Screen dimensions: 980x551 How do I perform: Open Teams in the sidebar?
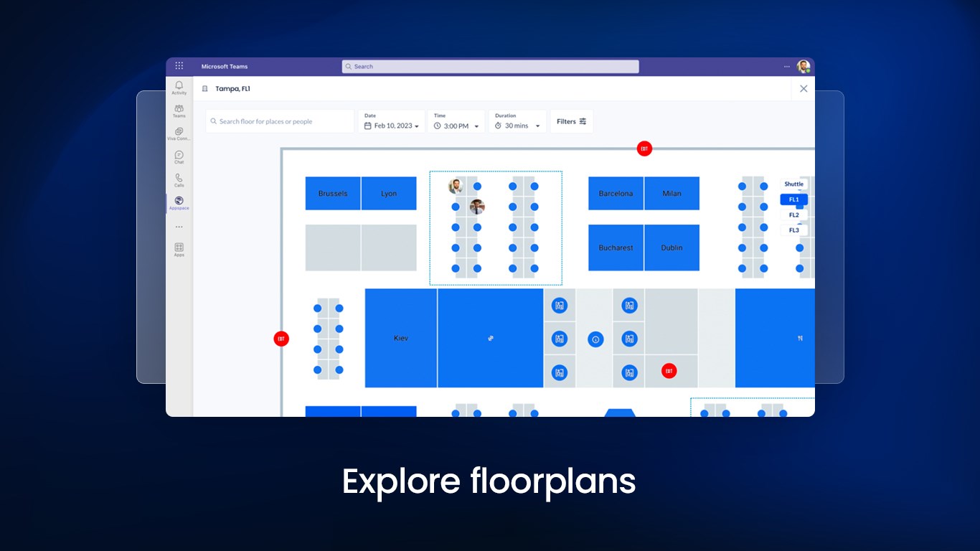point(179,110)
